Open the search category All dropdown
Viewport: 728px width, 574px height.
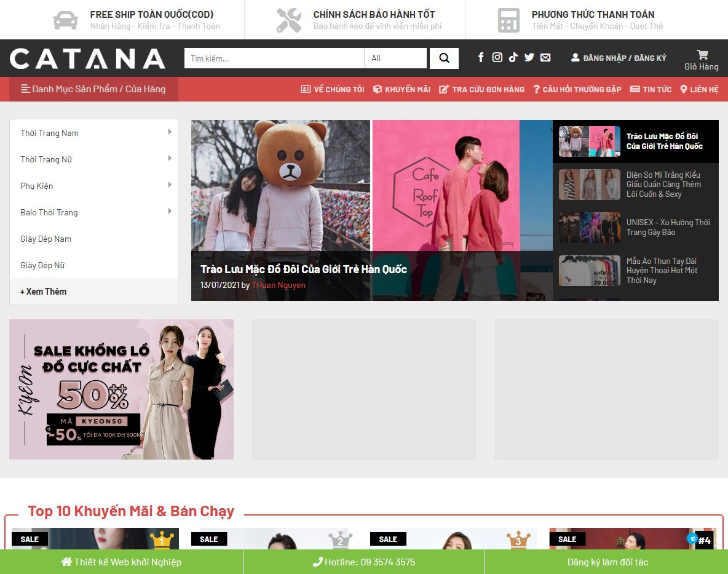click(x=395, y=58)
